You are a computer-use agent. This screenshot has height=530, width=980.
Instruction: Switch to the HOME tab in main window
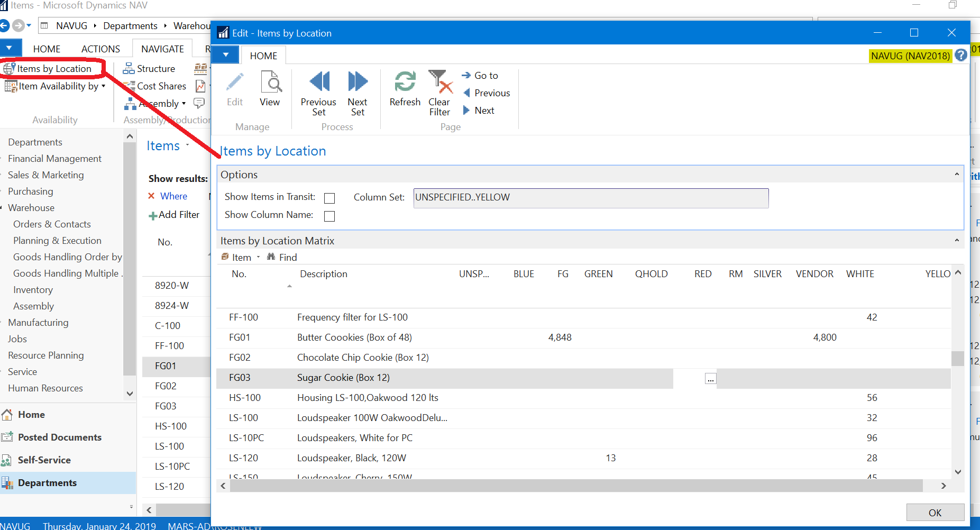pos(47,49)
